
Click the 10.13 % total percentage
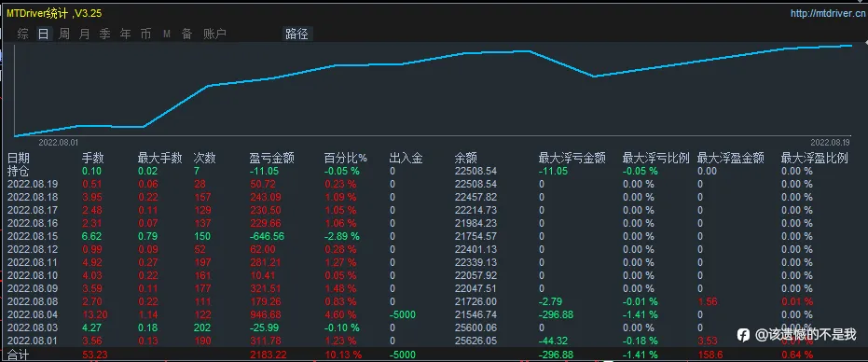coord(343,355)
